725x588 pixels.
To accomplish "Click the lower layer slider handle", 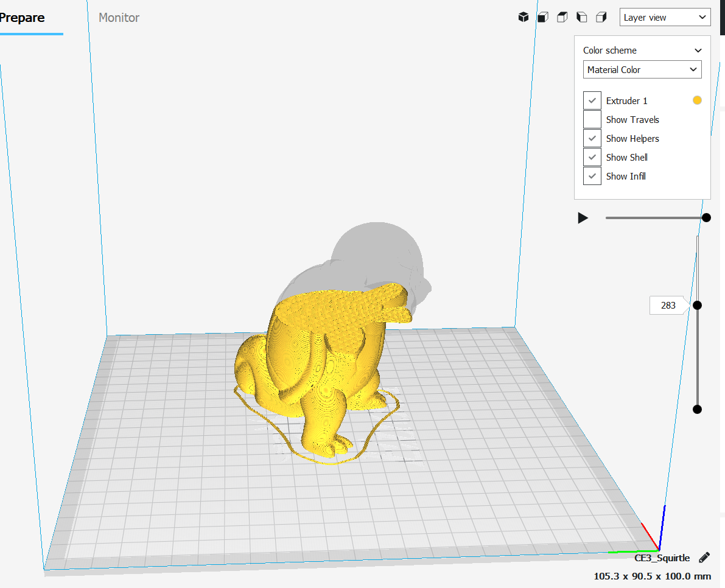I will (697, 409).
